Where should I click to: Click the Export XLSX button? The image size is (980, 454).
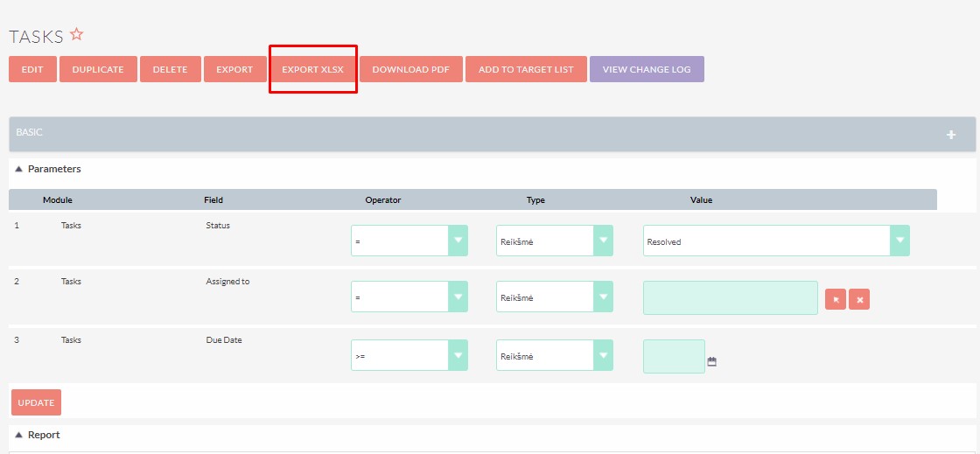tap(312, 69)
